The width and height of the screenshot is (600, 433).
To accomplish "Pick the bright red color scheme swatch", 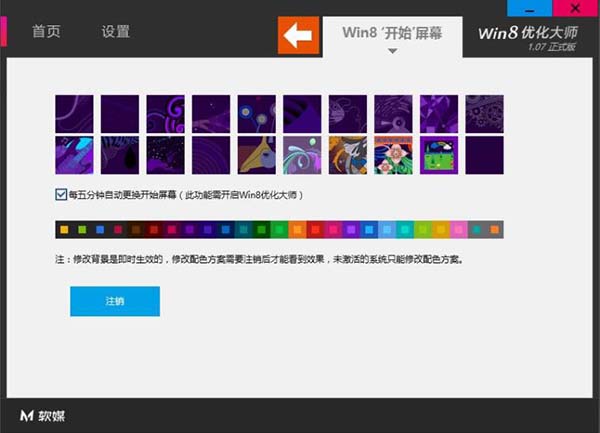I will coord(315,230).
